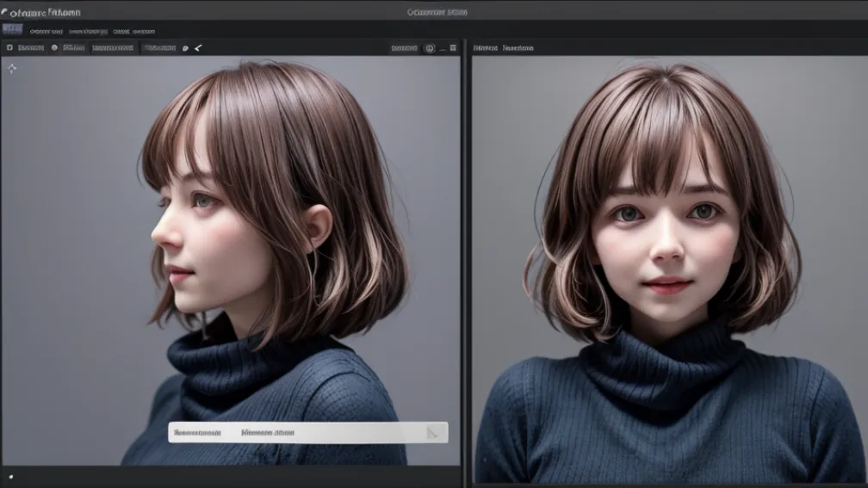Activate the circular target icon in profile-view toolbar

tap(430, 49)
